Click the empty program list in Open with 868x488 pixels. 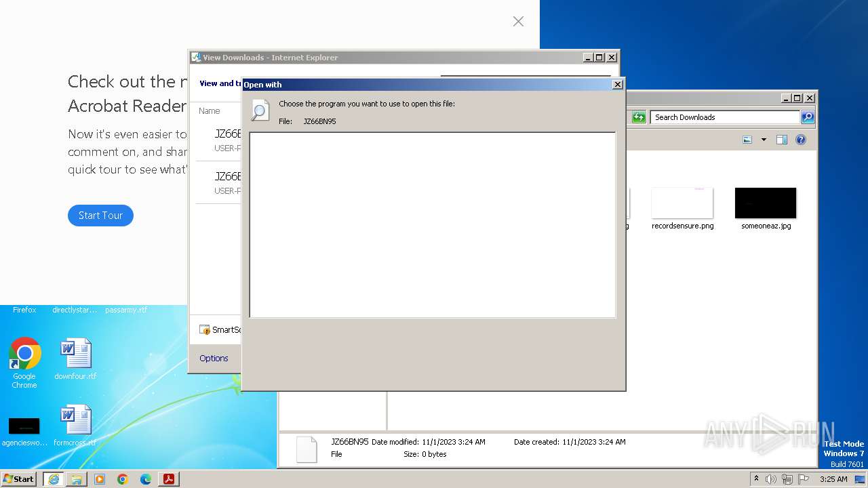[x=433, y=225]
